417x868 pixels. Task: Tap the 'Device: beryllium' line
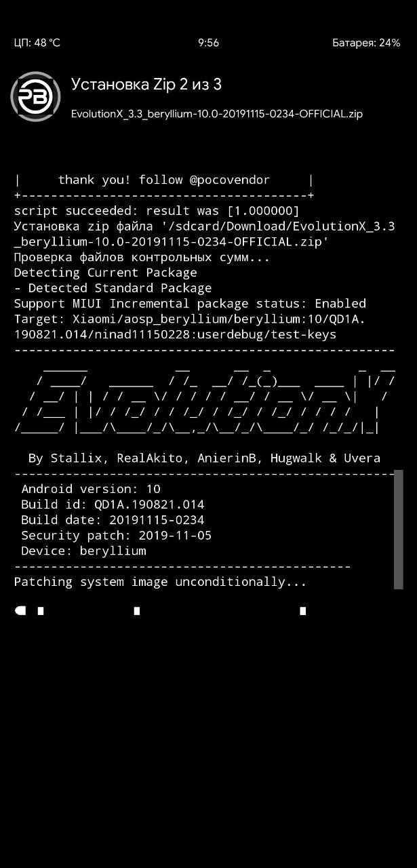click(x=83, y=551)
